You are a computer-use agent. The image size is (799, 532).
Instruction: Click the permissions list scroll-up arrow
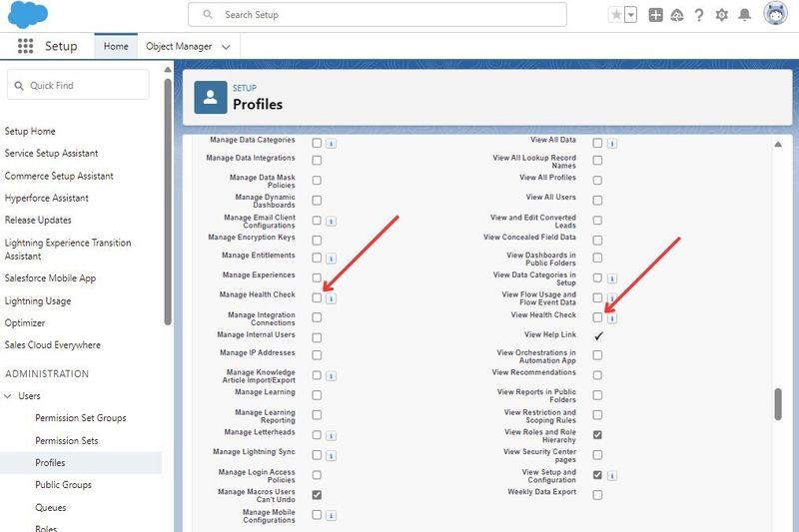(778, 144)
